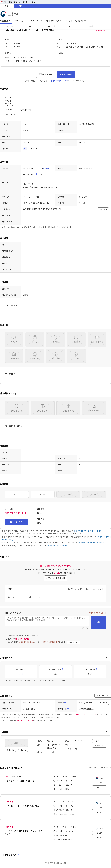Jump to the 복리후생 section tab
The width and height of the screenshot is (111, 868).
click(72, 26)
